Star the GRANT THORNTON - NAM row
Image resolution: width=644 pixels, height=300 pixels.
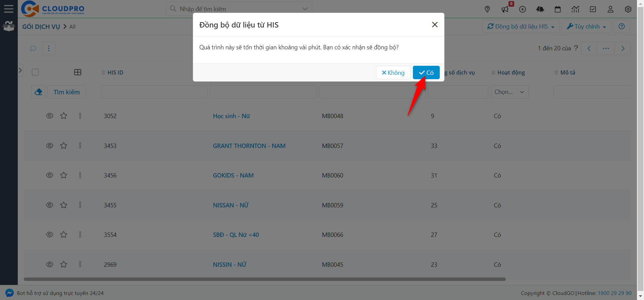point(64,146)
